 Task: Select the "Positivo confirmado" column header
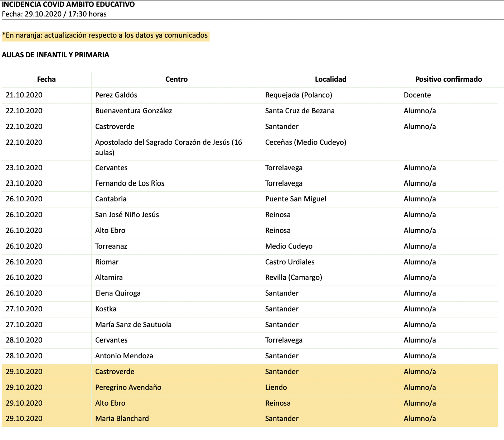(448, 79)
